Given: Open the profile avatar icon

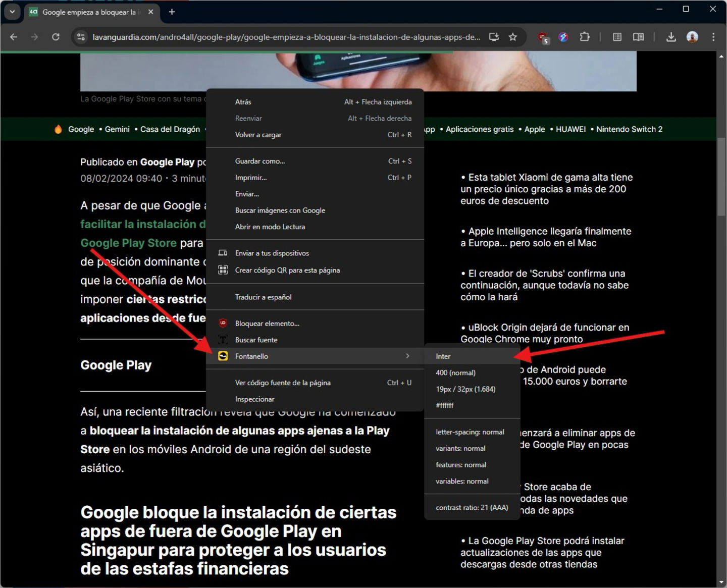Looking at the screenshot, I should (x=692, y=37).
